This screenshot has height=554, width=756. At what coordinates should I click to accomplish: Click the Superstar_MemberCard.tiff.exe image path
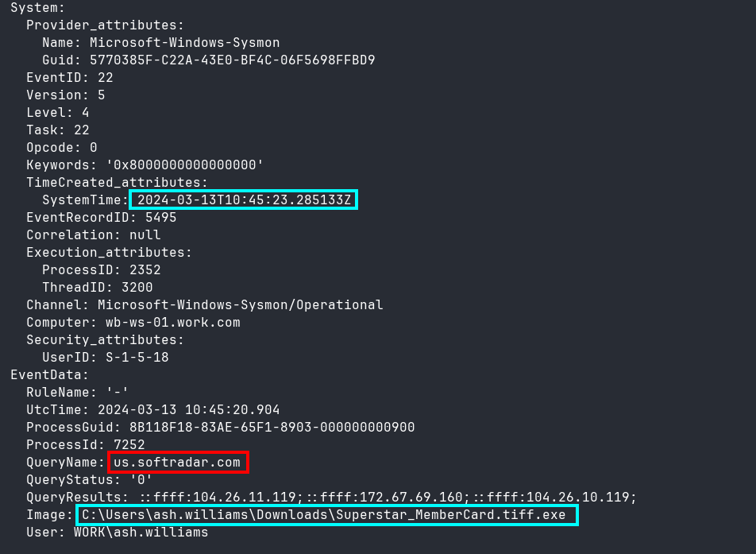(323, 515)
